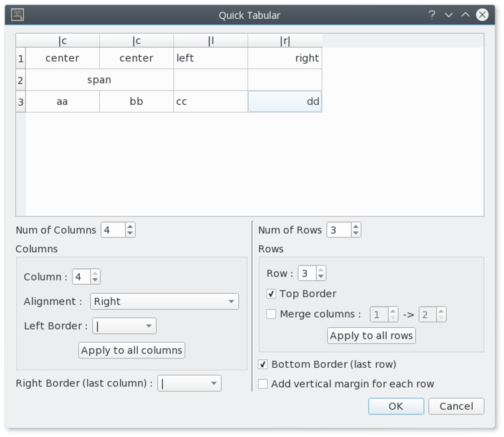Click Apply to all columns button

pyautogui.click(x=132, y=350)
